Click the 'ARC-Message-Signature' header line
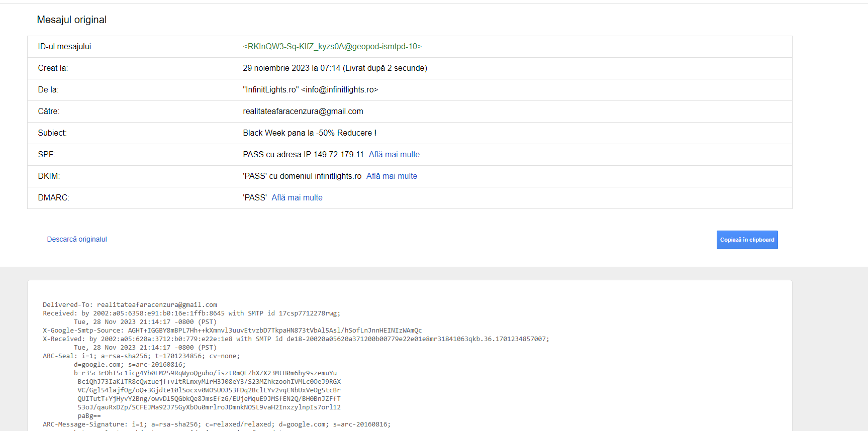Image resolution: width=868 pixels, height=431 pixels. [x=216, y=424]
